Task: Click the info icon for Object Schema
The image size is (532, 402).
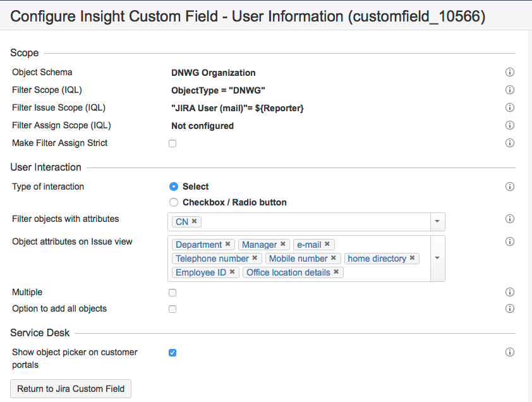Action: (510, 73)
